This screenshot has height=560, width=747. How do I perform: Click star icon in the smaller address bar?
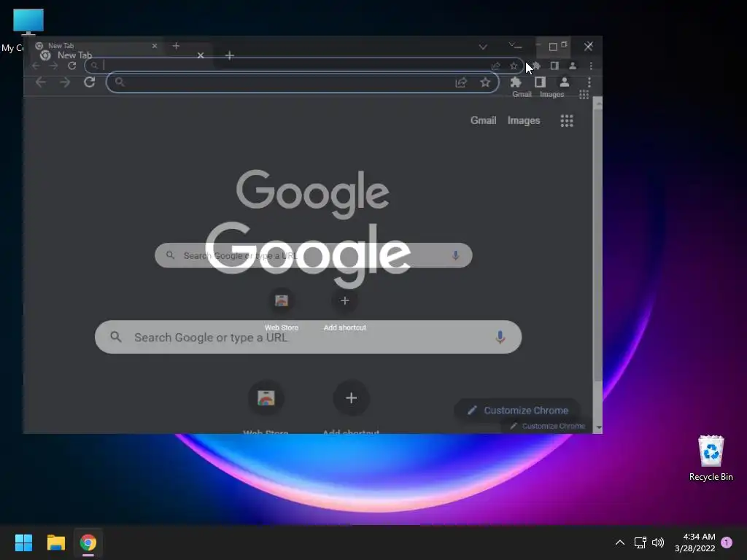514,66
